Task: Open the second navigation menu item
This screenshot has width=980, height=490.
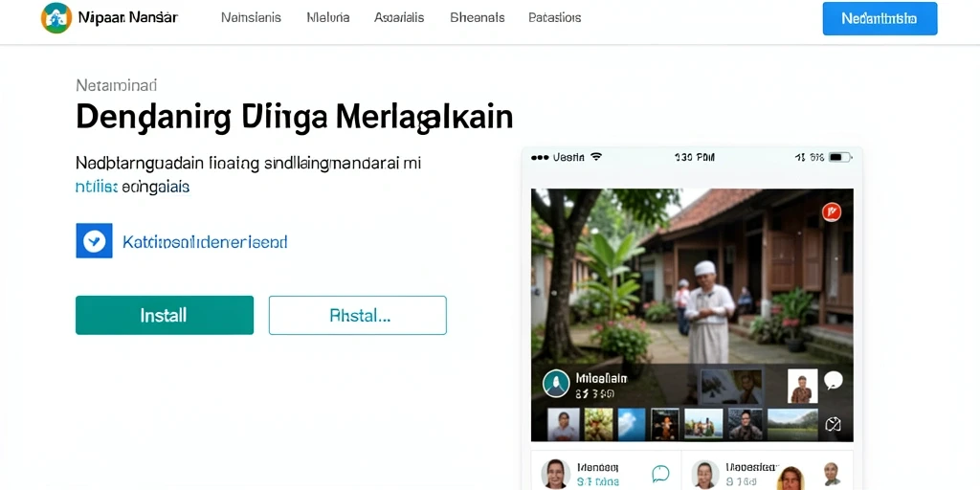Action: tap(327, 18)
